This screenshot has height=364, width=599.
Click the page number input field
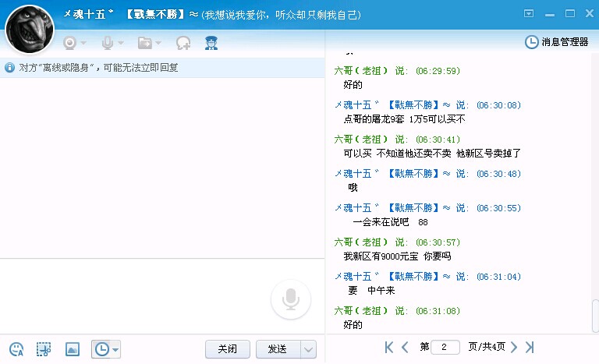445,347
